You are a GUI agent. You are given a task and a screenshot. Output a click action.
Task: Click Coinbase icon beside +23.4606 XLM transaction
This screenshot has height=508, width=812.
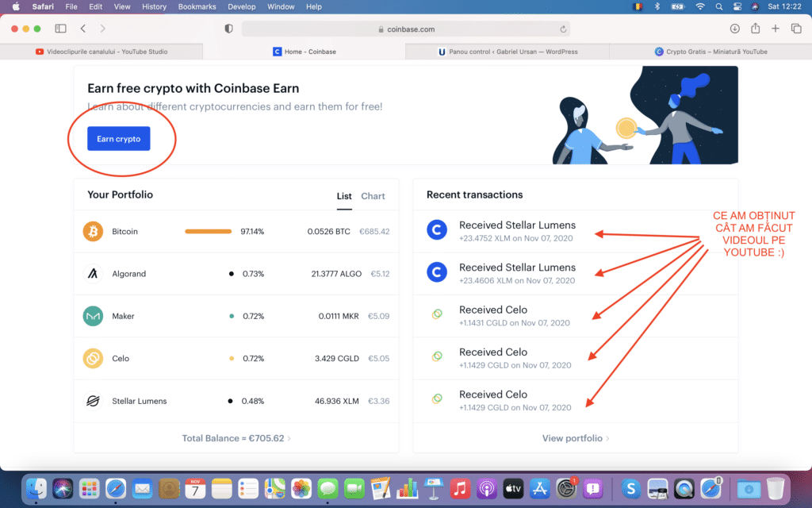(437, 272)
